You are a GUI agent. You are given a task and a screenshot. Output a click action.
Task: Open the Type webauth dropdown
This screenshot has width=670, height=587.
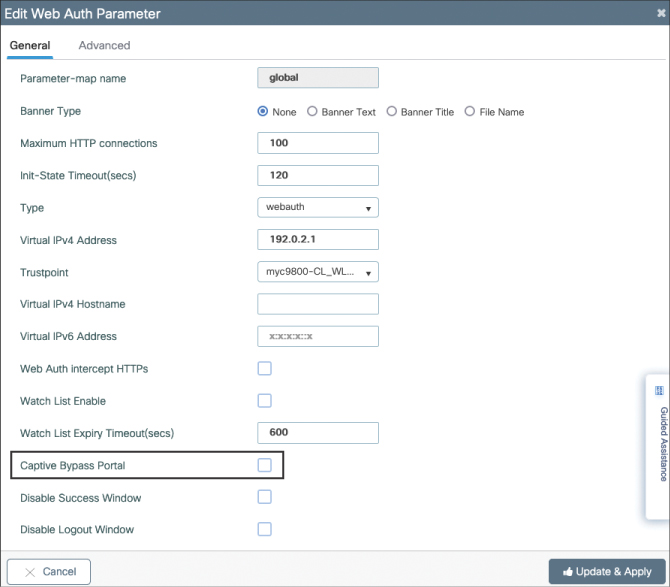pos(317,208)
